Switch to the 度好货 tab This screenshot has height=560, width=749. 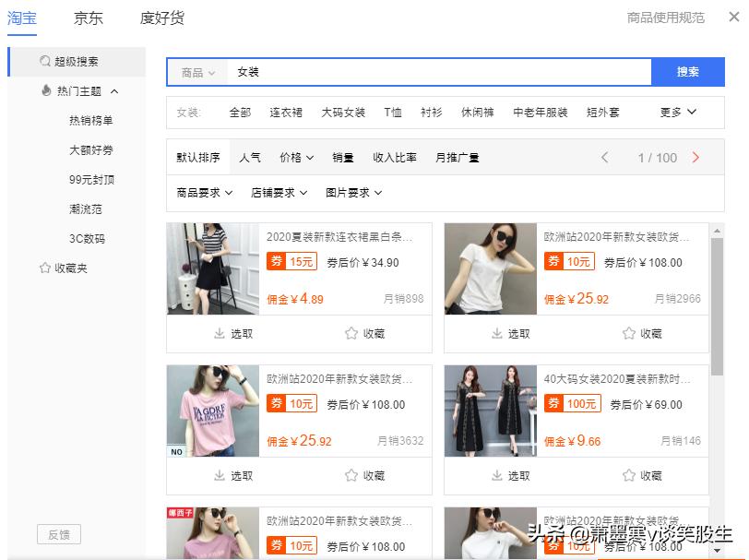point(162,18)
